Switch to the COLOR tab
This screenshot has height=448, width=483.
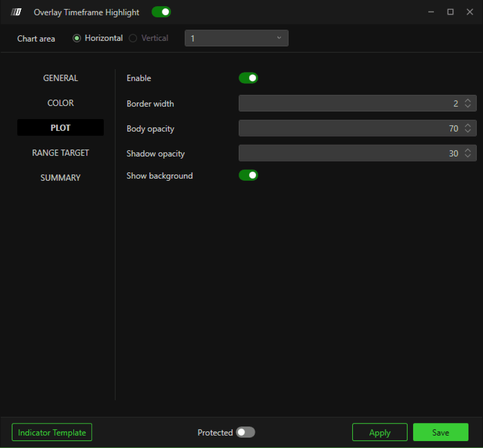click(x=60, y=103)
